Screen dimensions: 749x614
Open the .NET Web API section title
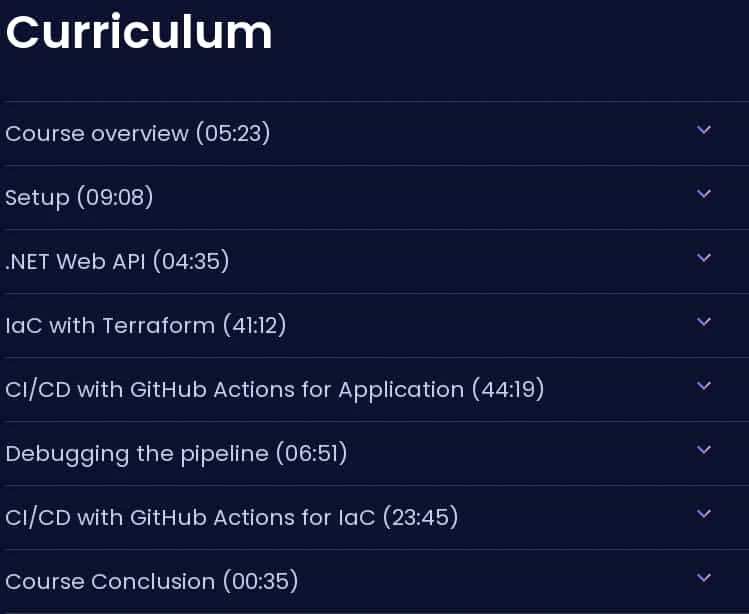pyautogui.click(x=117, y=261)
